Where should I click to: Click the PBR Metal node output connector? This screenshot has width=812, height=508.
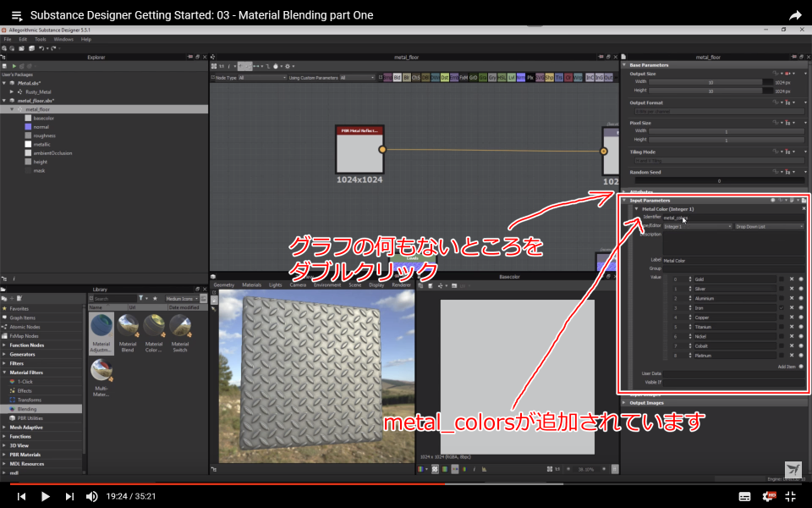click(x=382, y=149)
